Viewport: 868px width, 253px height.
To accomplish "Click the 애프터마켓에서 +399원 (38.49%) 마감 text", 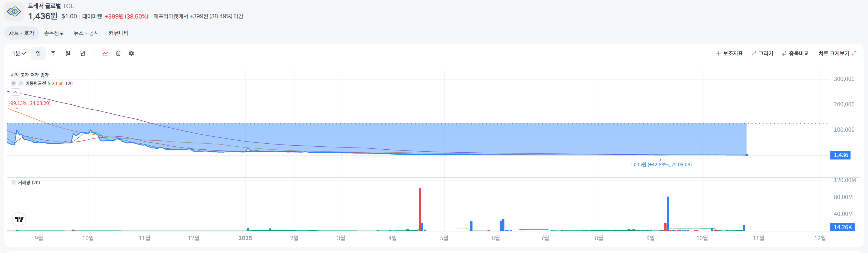I will point(198,16).
